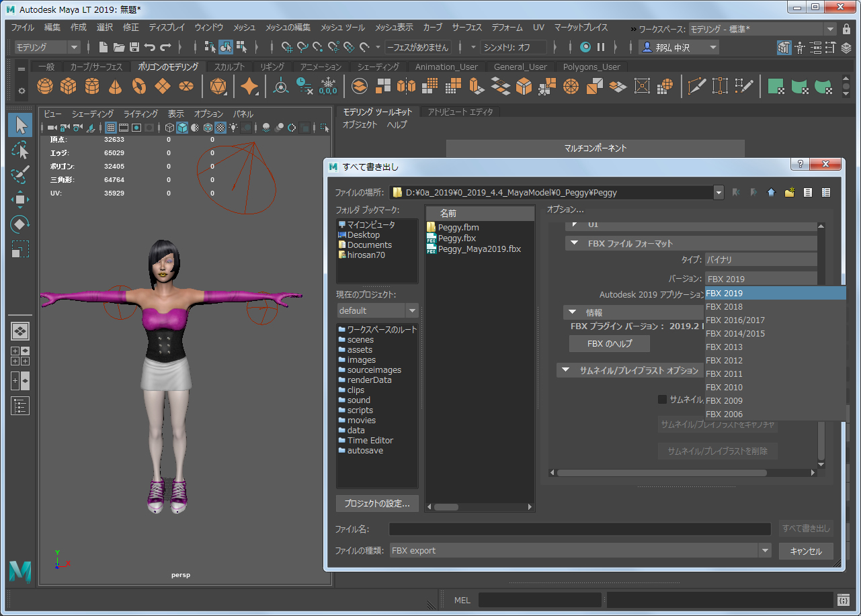Click the Save scene floppy icon
The height and width of the screenshot is (616, 861).
pyautogui.click(x=134, y=47)
